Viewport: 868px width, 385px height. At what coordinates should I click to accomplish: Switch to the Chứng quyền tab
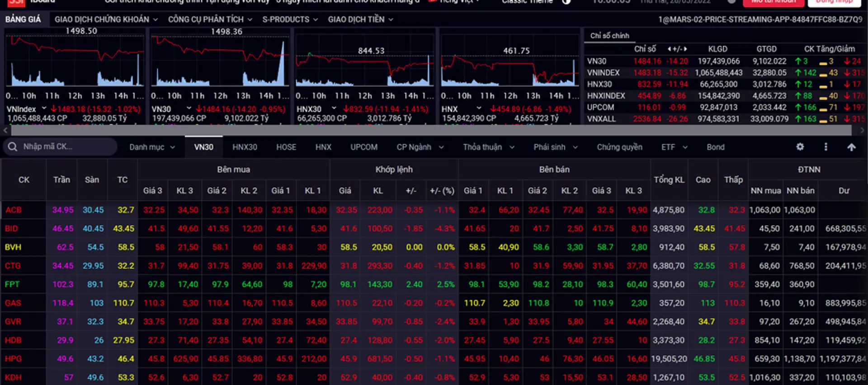619,147
